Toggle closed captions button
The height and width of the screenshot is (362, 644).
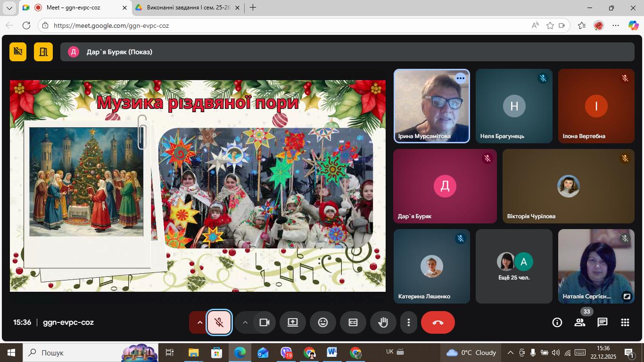pyautogui.click(x=353, y=322)
